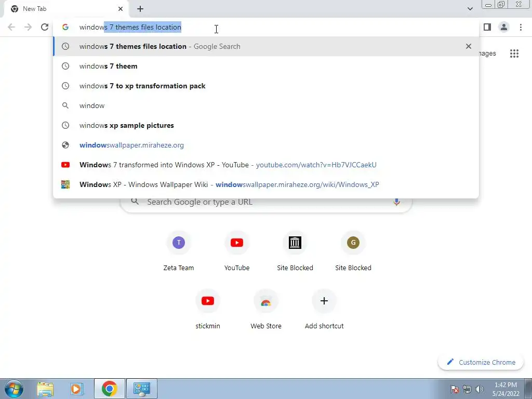Open the Google apps grid

[x=514, y=54]
